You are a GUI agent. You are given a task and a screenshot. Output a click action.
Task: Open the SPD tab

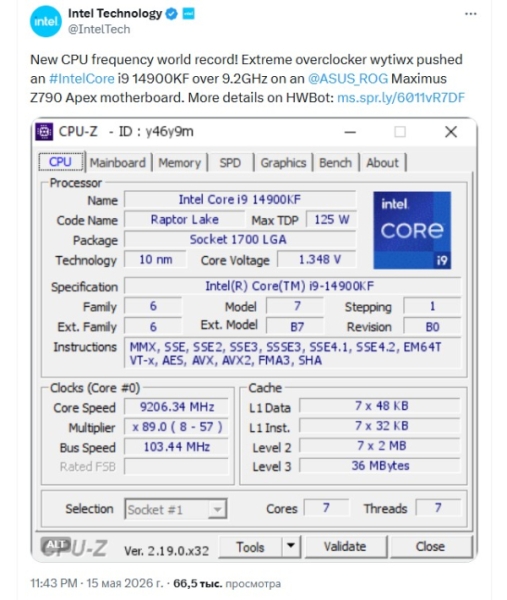tap(230, 163)
